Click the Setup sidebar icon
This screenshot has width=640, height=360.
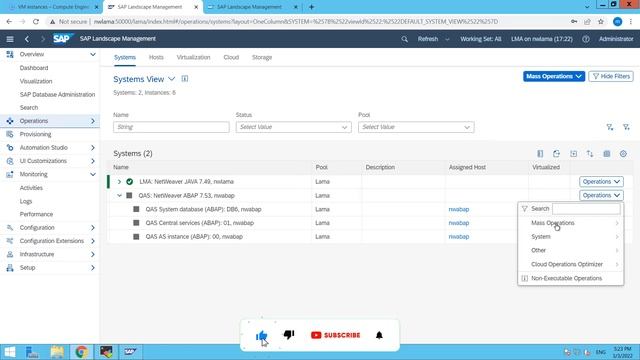10,268
